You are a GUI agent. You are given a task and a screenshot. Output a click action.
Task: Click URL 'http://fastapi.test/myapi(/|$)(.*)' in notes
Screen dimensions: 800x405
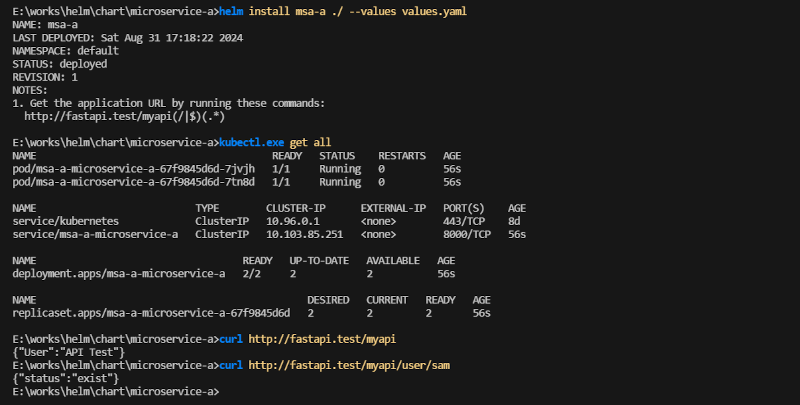pyautogui.click(x=124, y=116)
